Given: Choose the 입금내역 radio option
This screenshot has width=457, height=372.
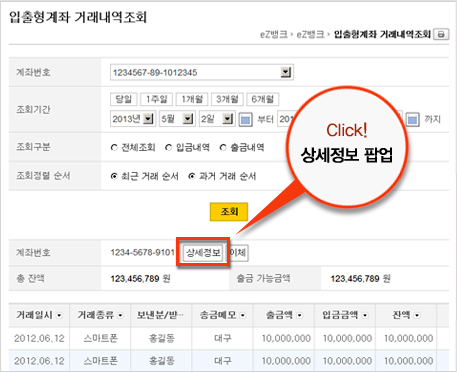Looking at the screenshot, I should (169, 147).
